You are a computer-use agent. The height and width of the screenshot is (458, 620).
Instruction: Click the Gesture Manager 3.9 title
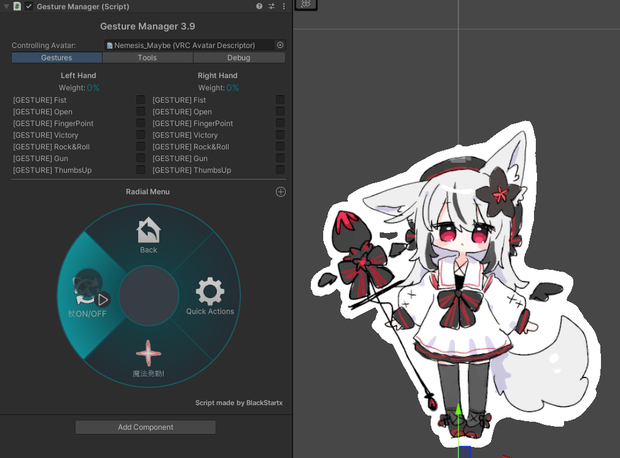pyautogui.click(x=147, y=26)
